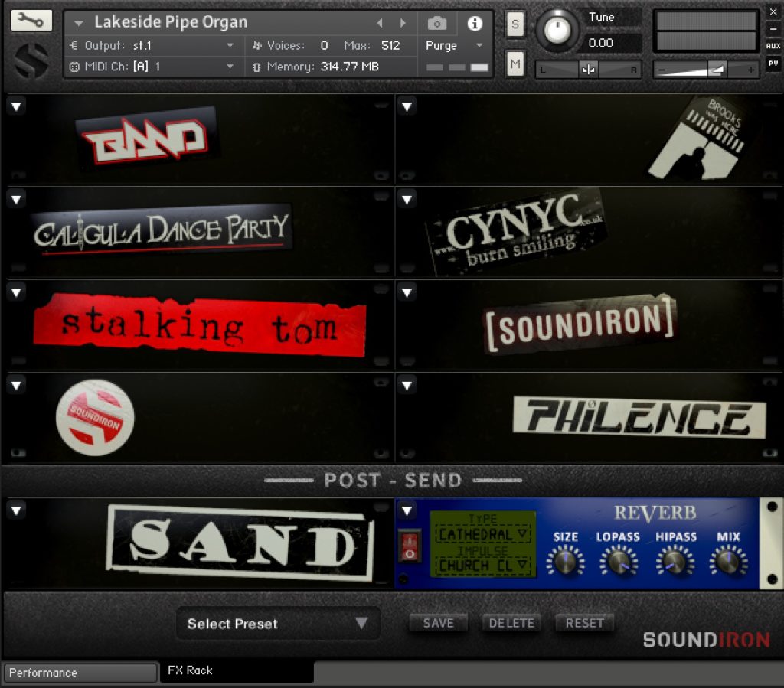The width and height of the screenshot is (784, 688).
Task: Click the round Soundiron badge sticker slot
Action: (x=95, y=418)
